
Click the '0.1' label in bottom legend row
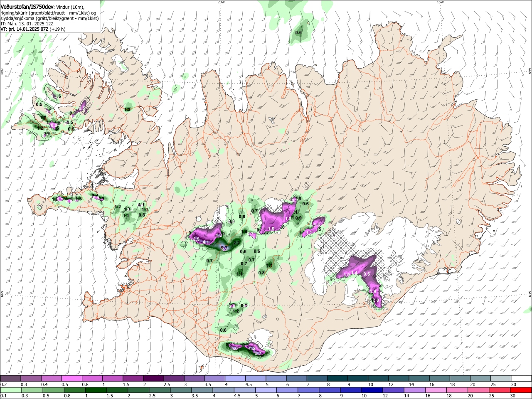4,396
